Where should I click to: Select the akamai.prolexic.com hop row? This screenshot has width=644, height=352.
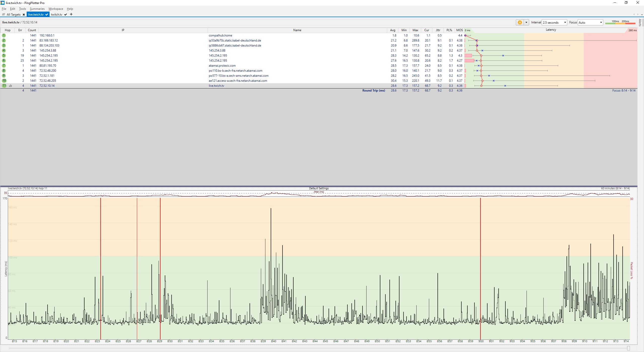(222, 66)
